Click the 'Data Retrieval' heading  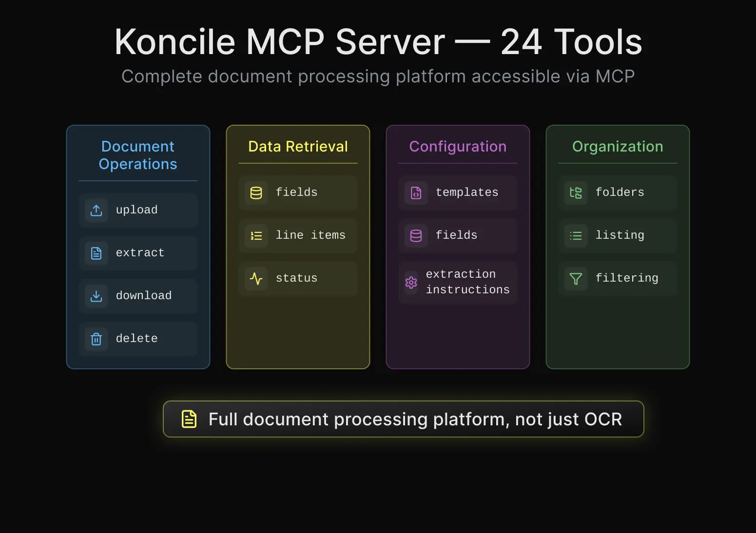[298, 147]
